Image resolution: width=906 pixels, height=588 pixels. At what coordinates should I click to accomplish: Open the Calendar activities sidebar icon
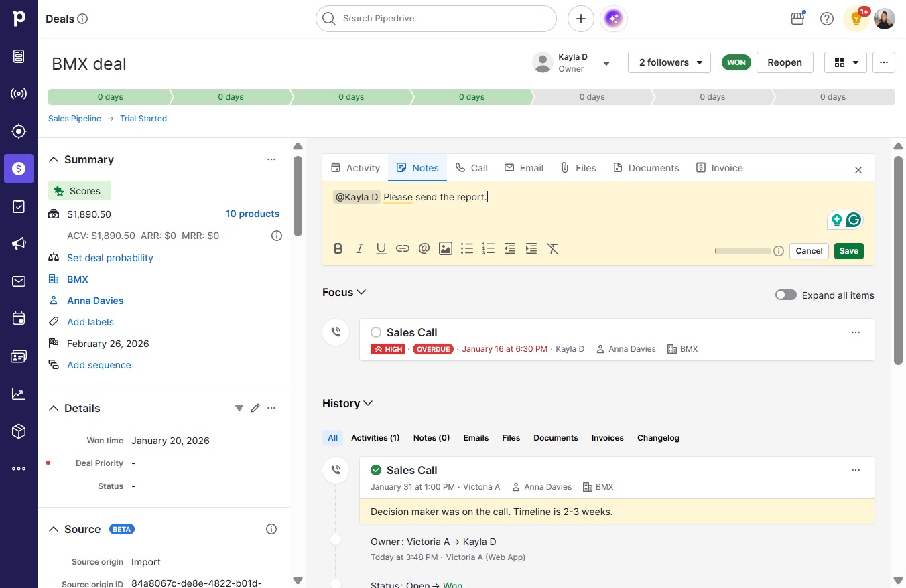click(x=19, y=319)
